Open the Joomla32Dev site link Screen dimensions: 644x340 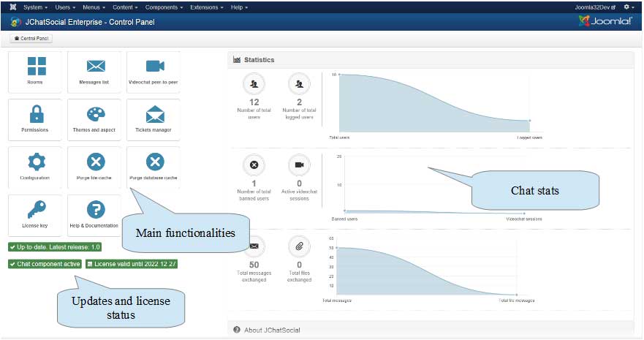(x=595, y=7)
